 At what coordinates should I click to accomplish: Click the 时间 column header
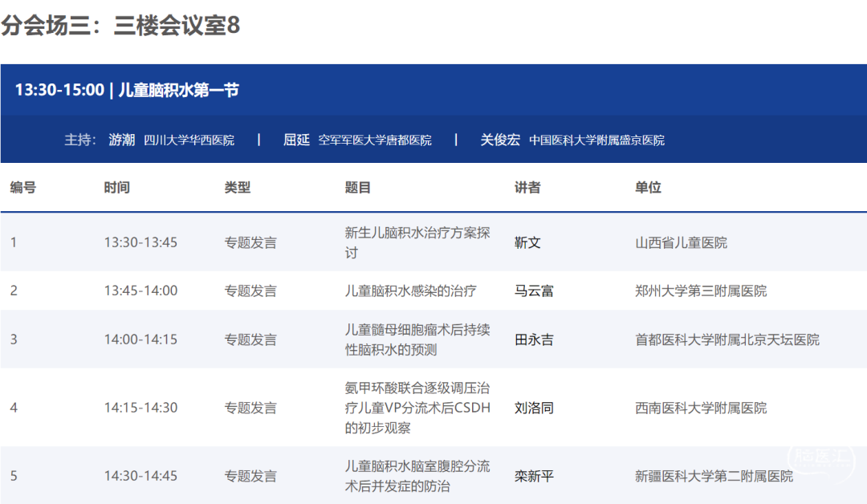click(x=116, y=188)
